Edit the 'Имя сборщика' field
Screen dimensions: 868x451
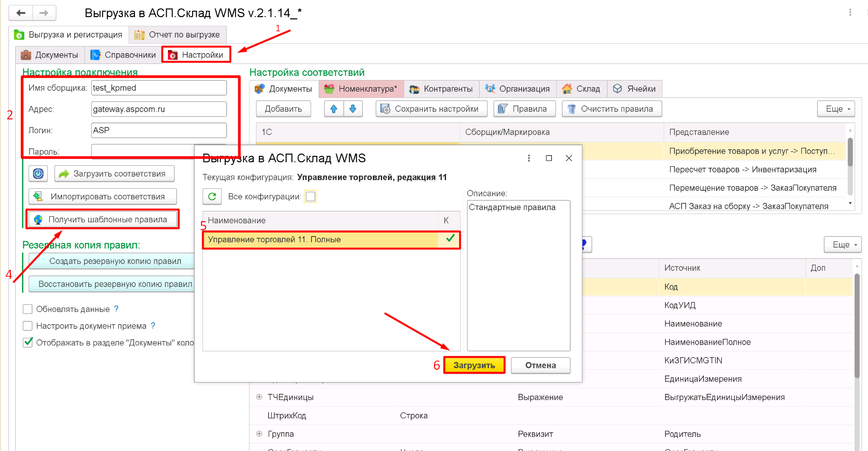coord(159,88)
